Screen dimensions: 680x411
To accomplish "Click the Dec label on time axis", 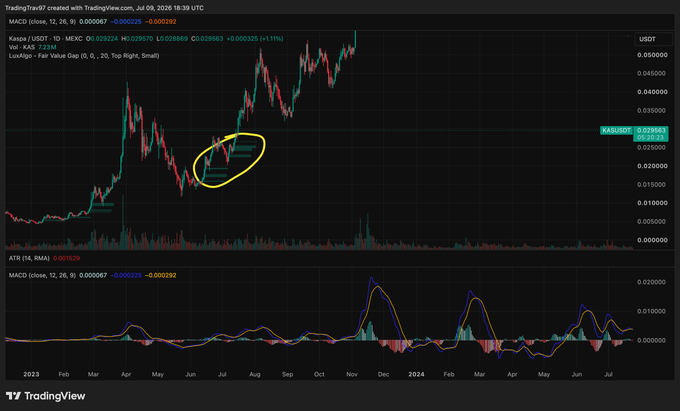I will [x=383, y=374].
